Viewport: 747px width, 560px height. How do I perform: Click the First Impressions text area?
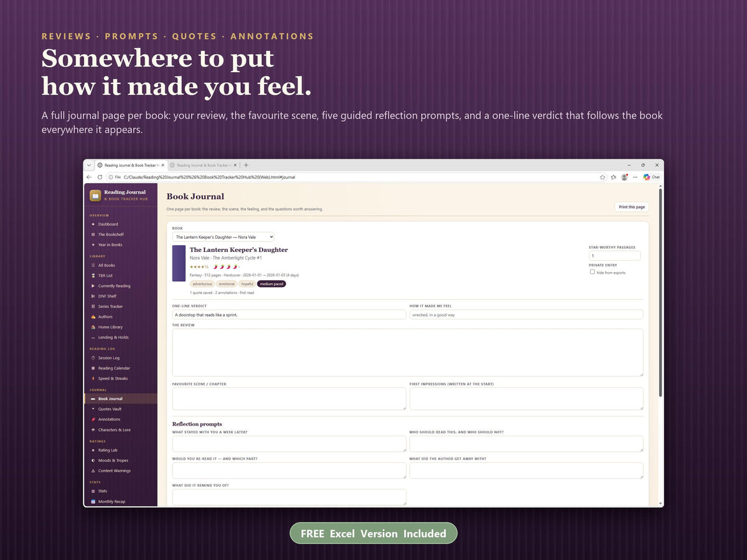tap(526, 399)
